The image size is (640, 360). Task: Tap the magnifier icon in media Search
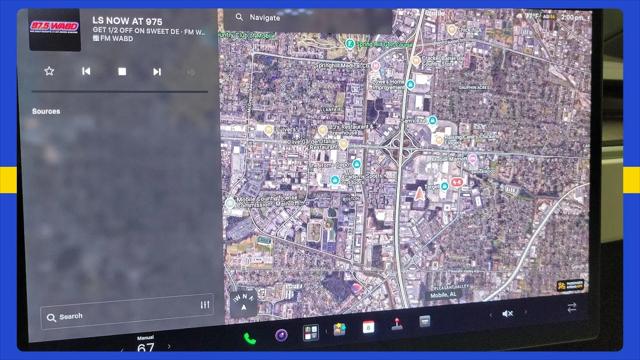click(x=51, y=318)
